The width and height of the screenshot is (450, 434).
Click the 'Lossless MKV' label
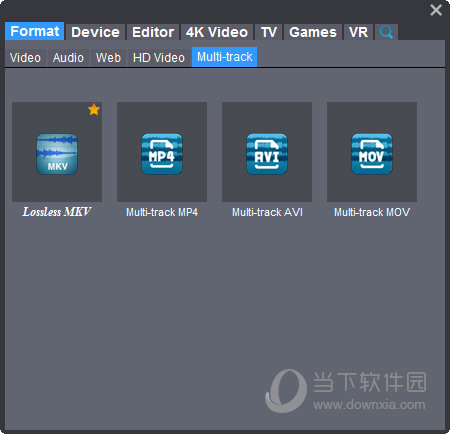(x=57, y=212)
